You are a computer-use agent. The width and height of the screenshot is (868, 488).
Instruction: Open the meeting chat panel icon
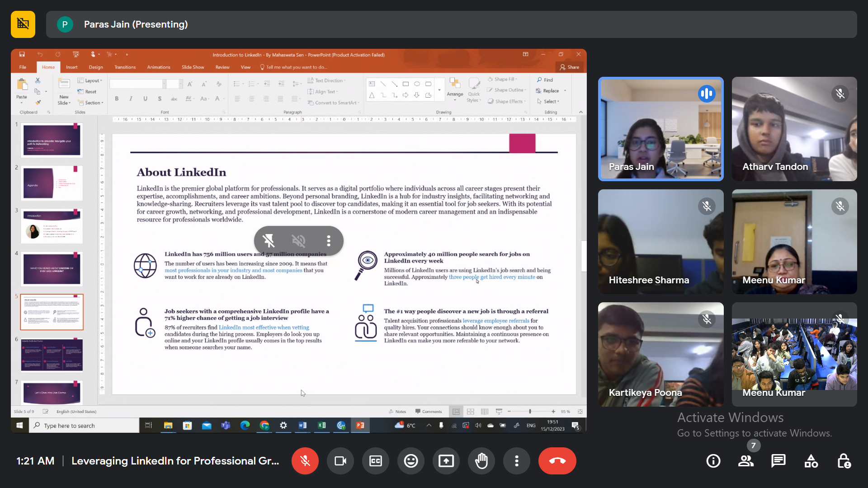[x=778, y=461]
